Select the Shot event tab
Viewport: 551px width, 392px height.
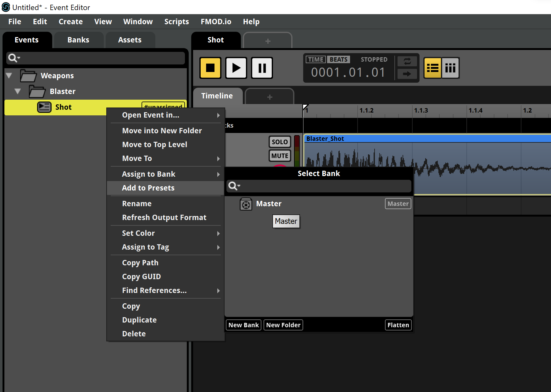point(216,40)
